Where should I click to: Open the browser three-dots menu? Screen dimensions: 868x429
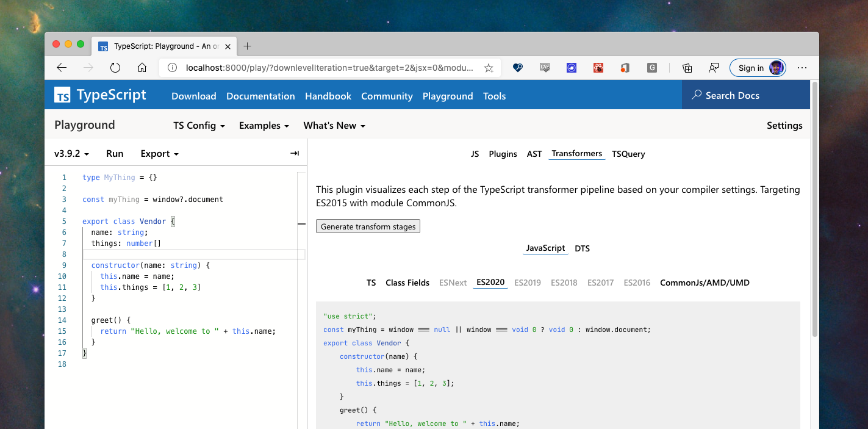click(802, 68)
